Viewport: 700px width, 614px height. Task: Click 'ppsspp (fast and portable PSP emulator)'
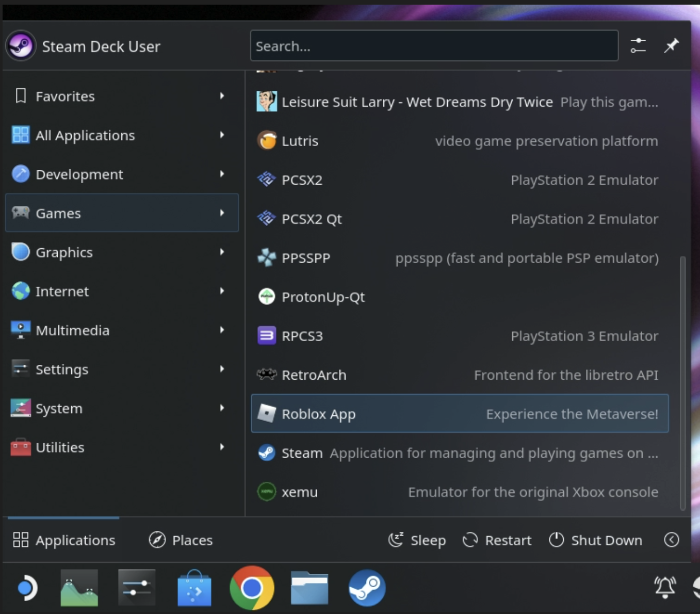(527, 258)
